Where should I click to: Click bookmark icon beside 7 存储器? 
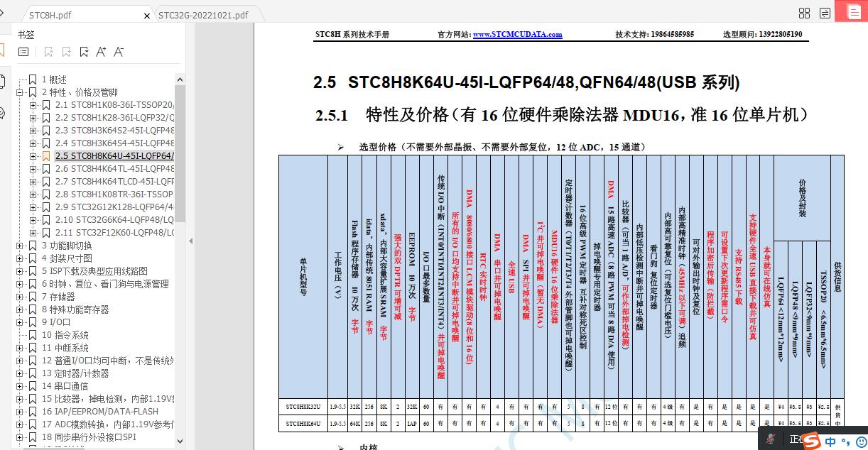(x=33, y=297)
